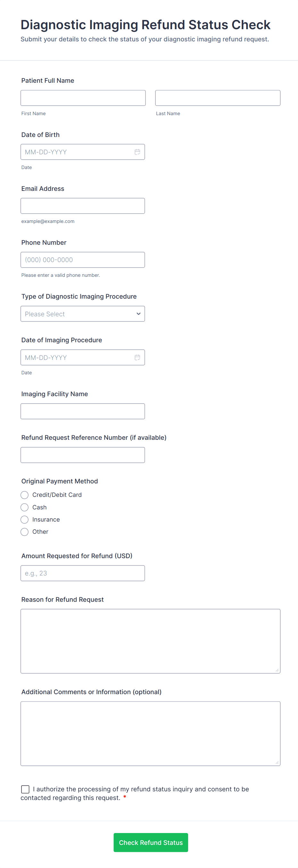This screenshot has width=298, height=868.
Task: Click the Amount Requested for Refund field
Action: tap(82, 573)
